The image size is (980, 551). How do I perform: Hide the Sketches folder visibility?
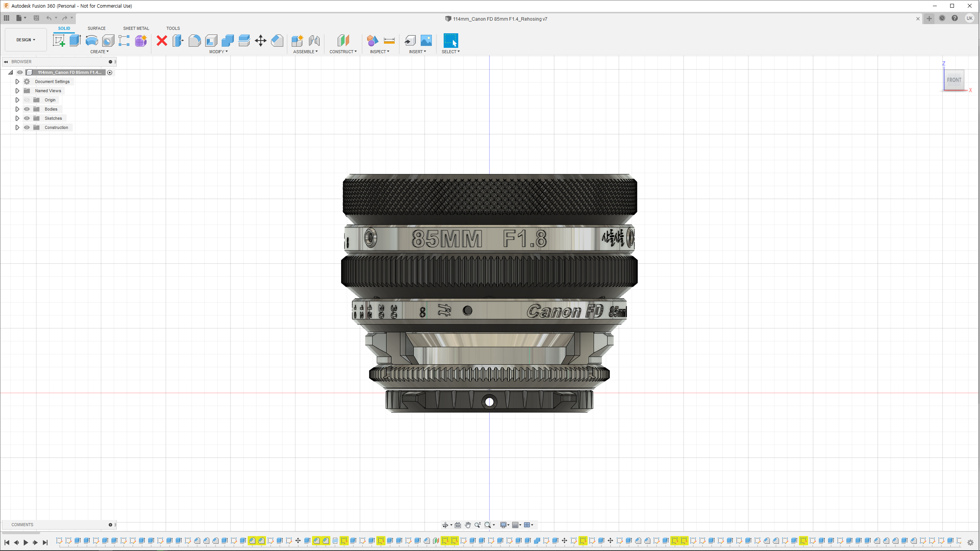tap(27, 118)
